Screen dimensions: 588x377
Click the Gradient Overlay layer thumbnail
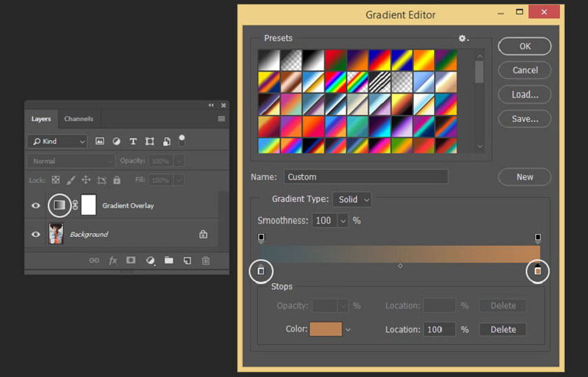59,205
